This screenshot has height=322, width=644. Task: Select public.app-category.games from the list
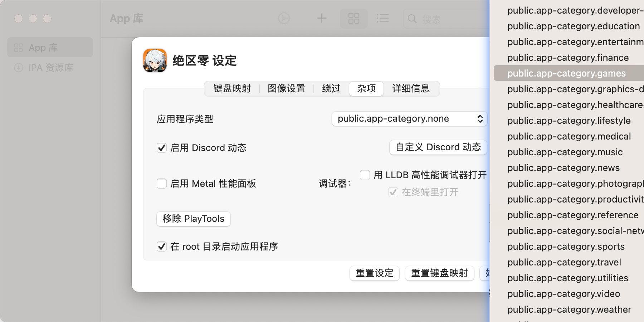(x=566, y=73)
